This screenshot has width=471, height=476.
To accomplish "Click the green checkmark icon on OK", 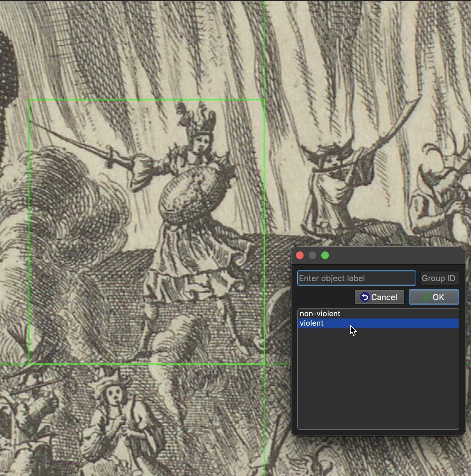I will pyautogui.click(x=426, y=297).
